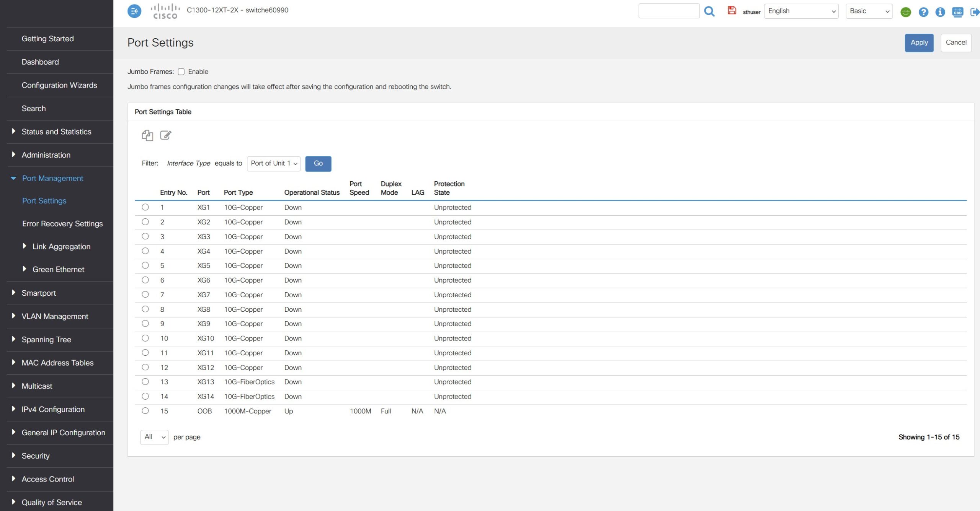This screenshot has height=511, width=980.
Task: Click the Apply button
Action: (x=919, y=42)
